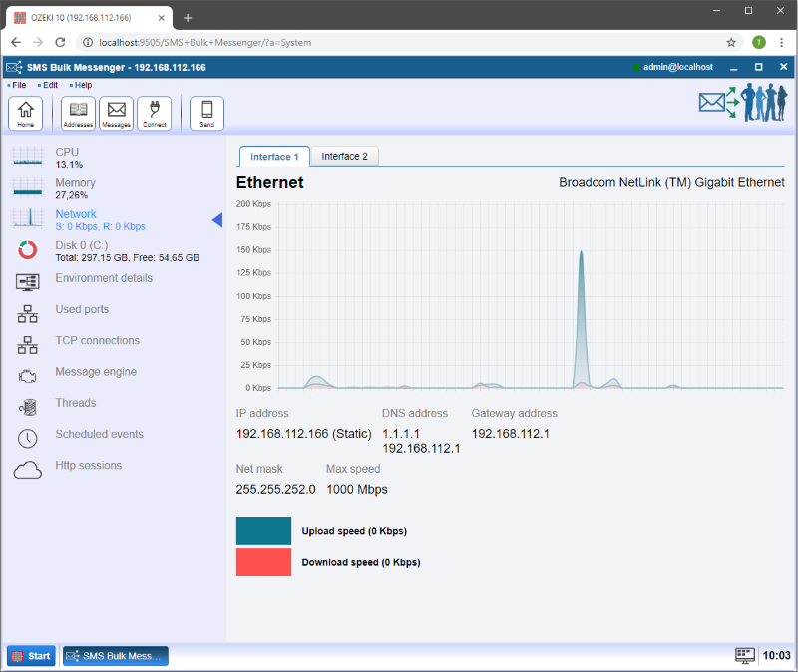The width and height of the screenshot is (798, 672).
Task: Click the teal Upload speed swatch
Action: pos(263,531)
